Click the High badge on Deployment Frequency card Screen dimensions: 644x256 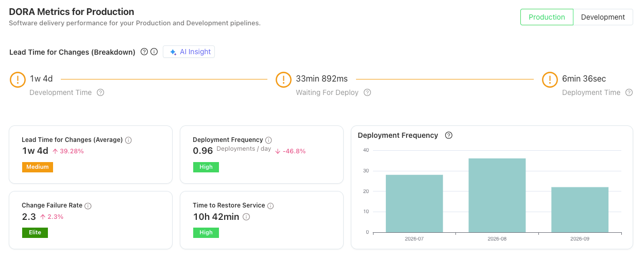(206, 167)
